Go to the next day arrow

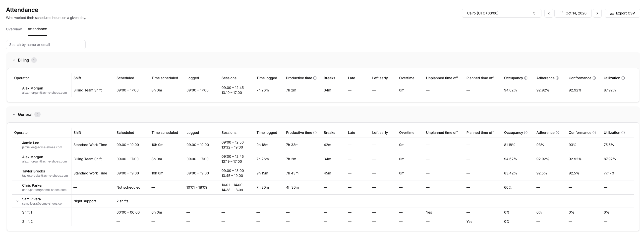coord(597,13)
